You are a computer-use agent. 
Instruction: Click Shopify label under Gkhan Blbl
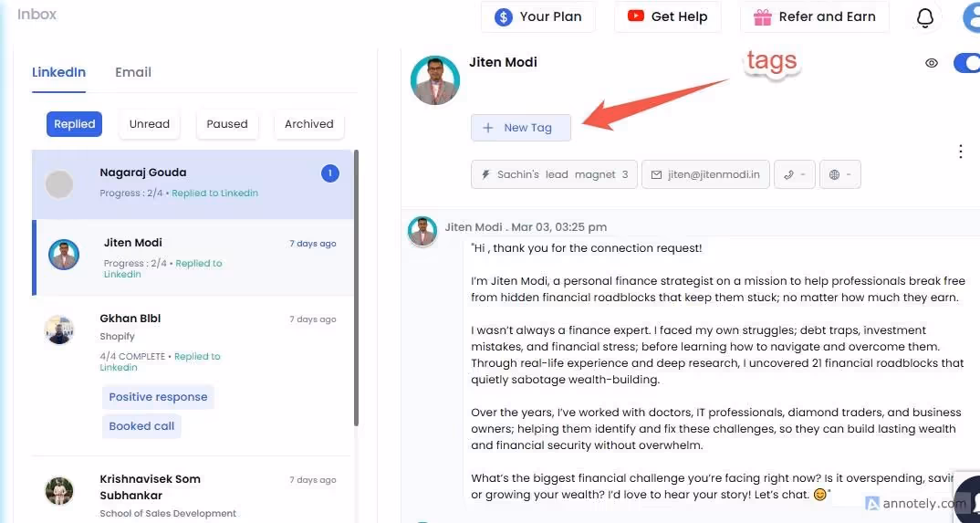coord(118,336)
